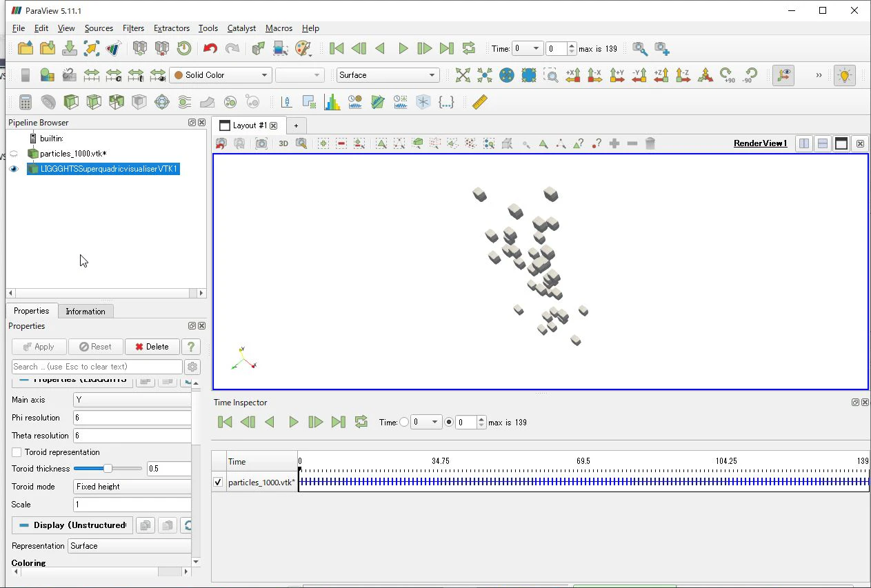Image resolution: width=871 pixels, height=588 pixels.
Task: Click the Capture Screenshot camera icon
Action: pyautogui.click(x=261, y=143)
